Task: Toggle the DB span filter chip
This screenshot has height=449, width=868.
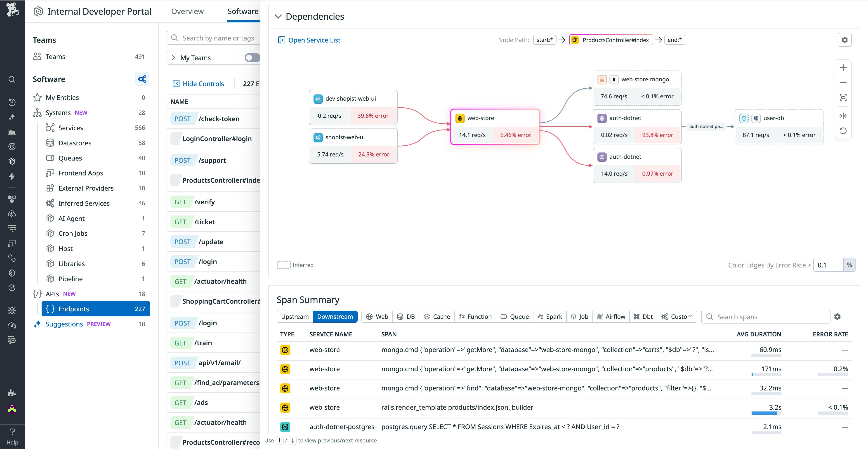Action: click(406, 317)
